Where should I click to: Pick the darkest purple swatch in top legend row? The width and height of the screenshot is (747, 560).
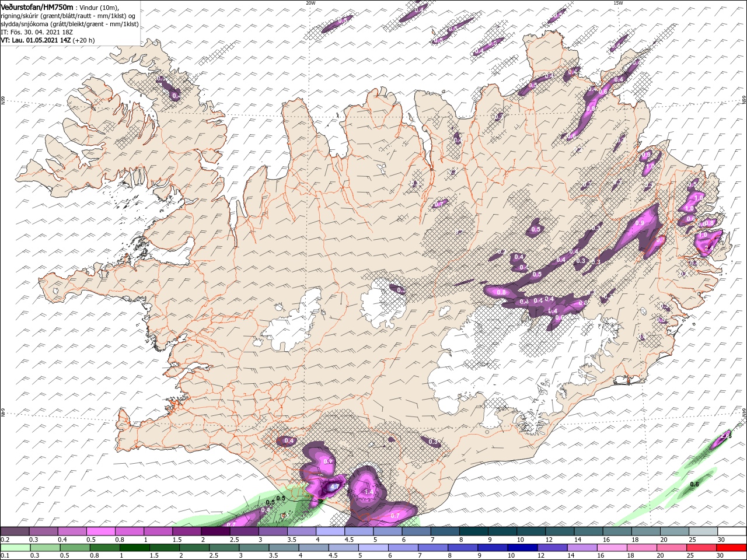pyautogui.click(x=215, y=531)
